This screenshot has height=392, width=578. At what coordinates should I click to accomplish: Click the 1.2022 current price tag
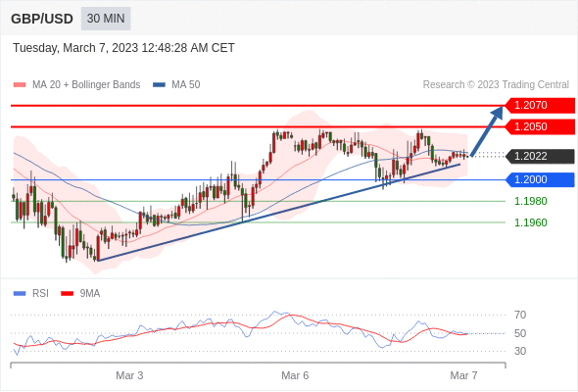click(x=540, y=156)
